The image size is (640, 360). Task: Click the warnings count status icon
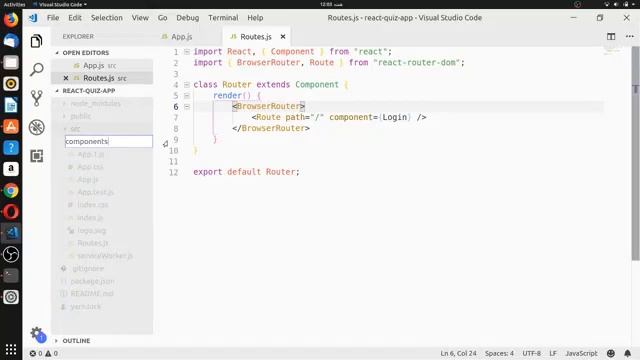(x=51, y=353)
